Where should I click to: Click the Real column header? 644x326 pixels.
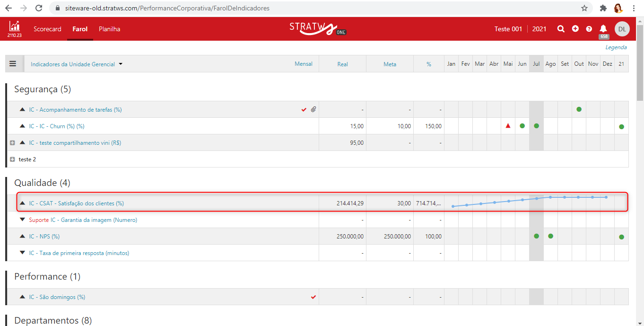[342, 64]
